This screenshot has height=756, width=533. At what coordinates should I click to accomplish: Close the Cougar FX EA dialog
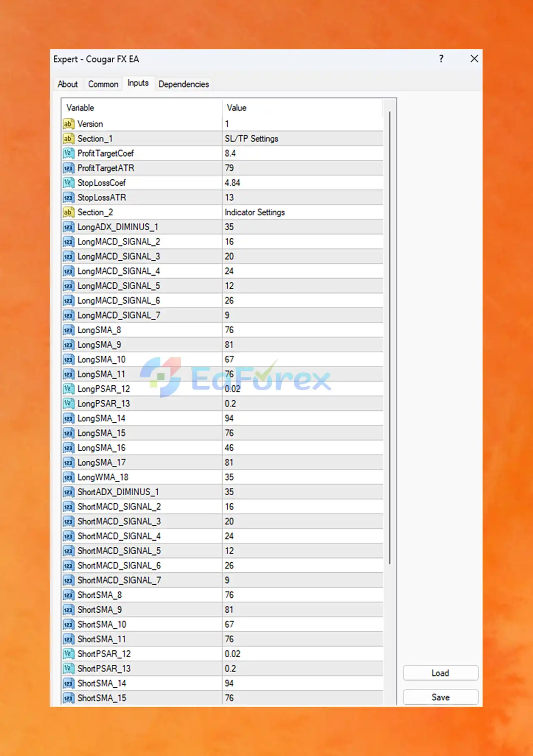pyautogui.click(x=474, y=59)
